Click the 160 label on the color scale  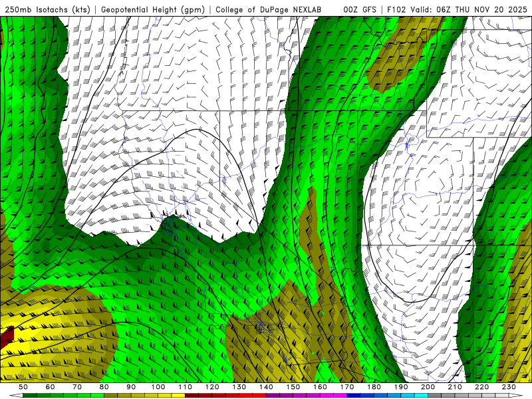tap(320, 387)
